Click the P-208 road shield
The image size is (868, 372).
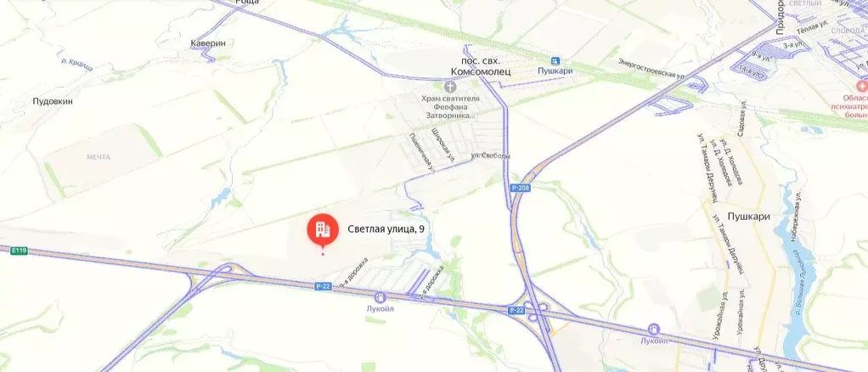(x=521, y=189)
